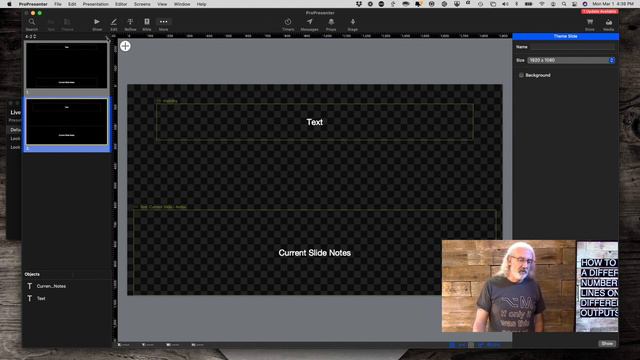
Task: Select the first slide thumbnail
Action: pyautogui.click(x=67, y=65)
